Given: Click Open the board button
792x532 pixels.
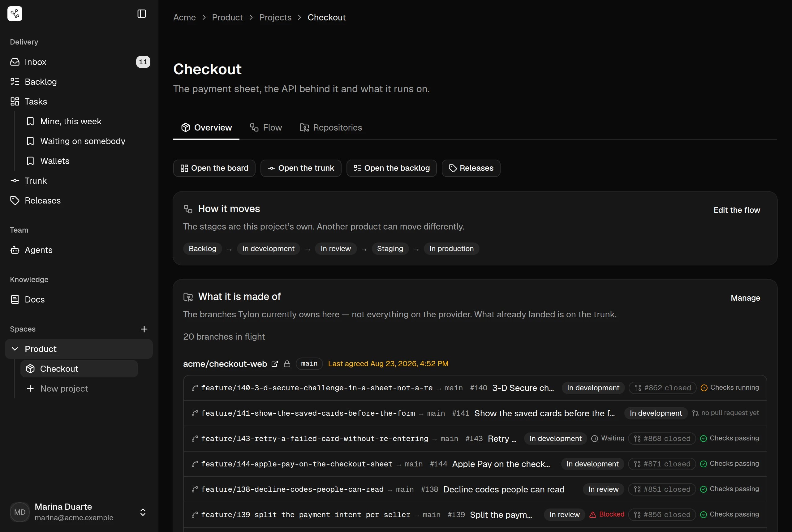Looking at the screenshot, I should (214, 168).
